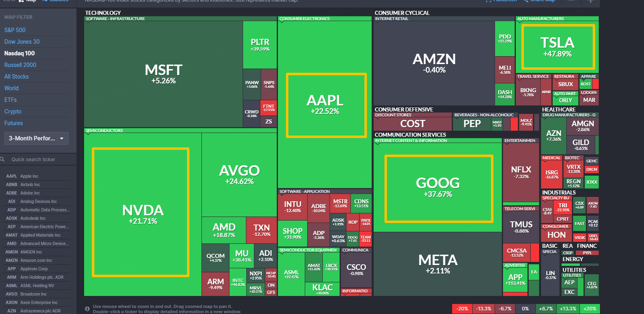Screen dimensions: 644x314
Task: Select the NVDA tile in Semiconductors
Action: [143, 213]
